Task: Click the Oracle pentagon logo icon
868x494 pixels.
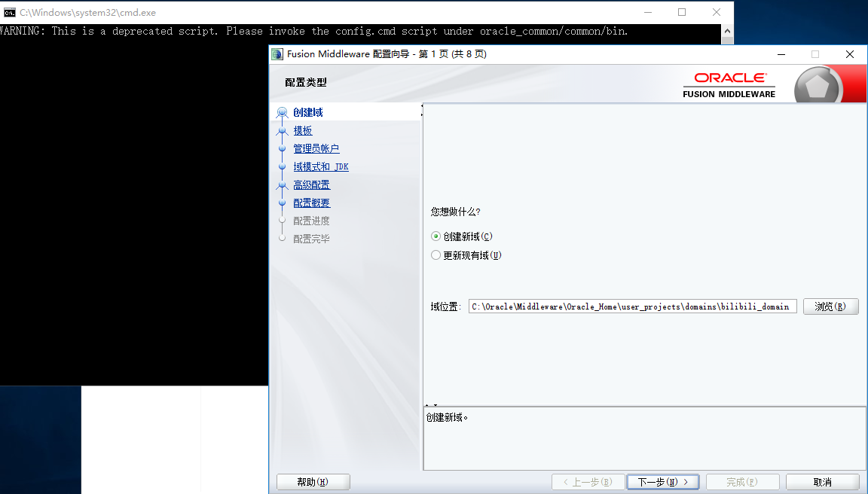Action: coord(818,86)
